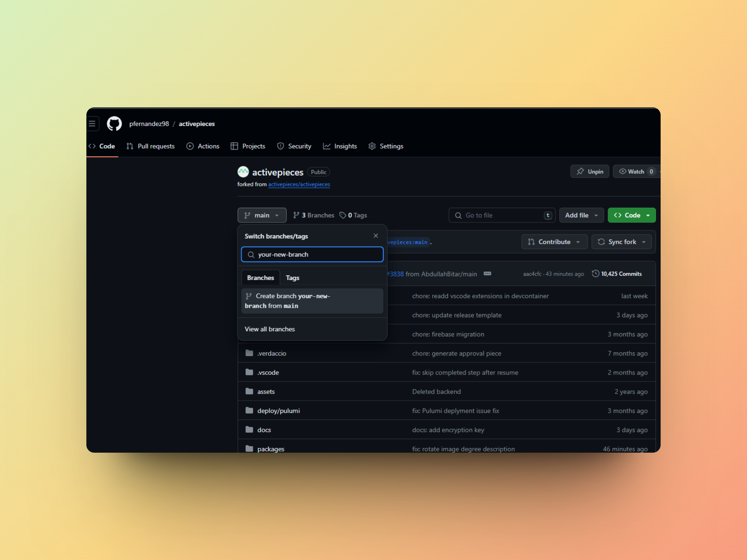This screenshot has height=560, width=747.
Task: Expand the Add file dropdown
Action: [581, 215]
